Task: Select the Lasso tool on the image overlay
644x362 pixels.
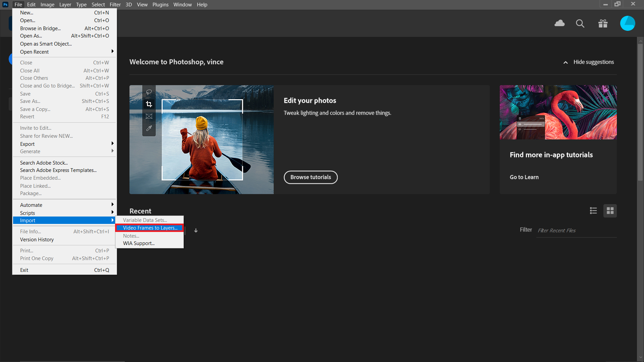Action: [149, 92]
